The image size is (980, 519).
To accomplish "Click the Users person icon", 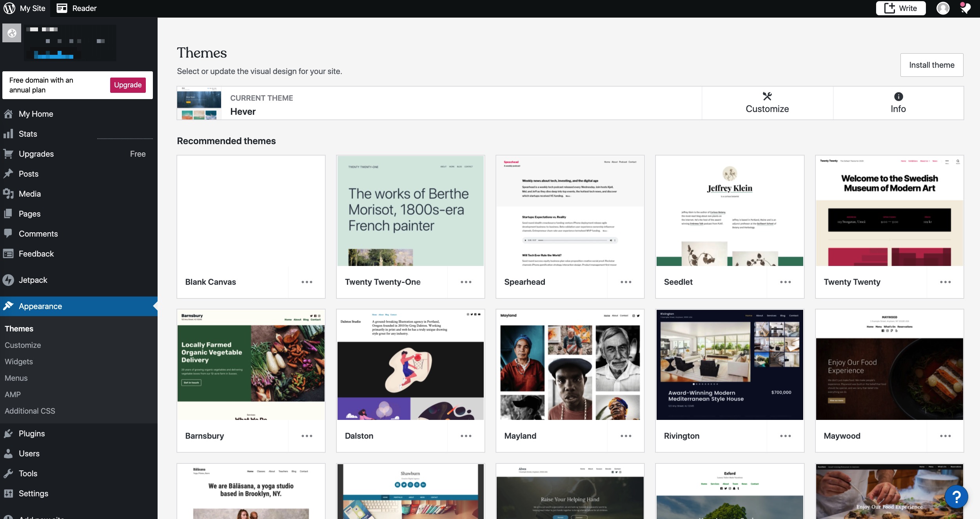I will [8, 454].
